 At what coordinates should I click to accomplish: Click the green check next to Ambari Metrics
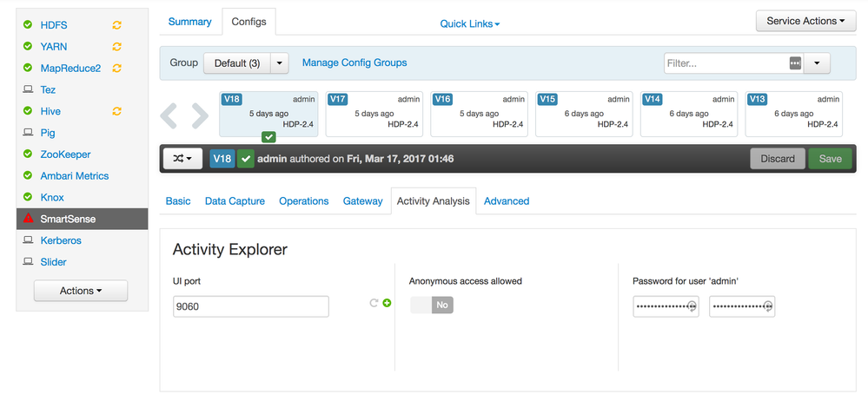click(x=27, y=175)
